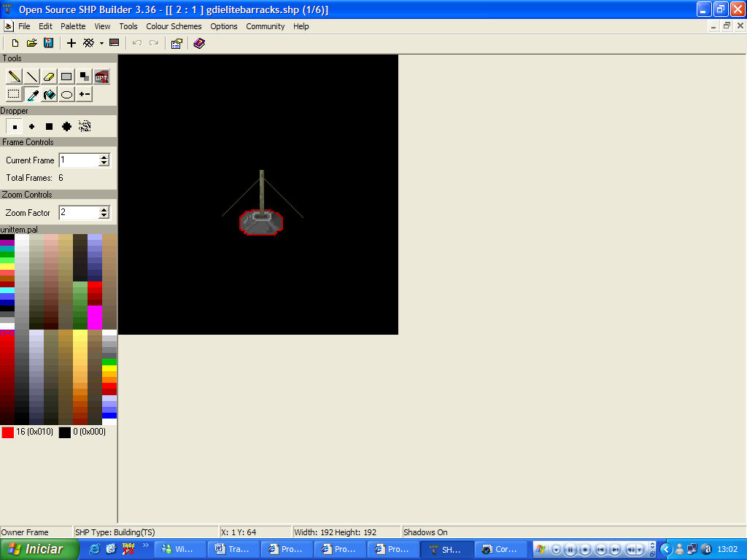Click the red foreground colour swatch
Image resolution: width=747 pixels, height=560 pixels.
(x=7, y=432)
